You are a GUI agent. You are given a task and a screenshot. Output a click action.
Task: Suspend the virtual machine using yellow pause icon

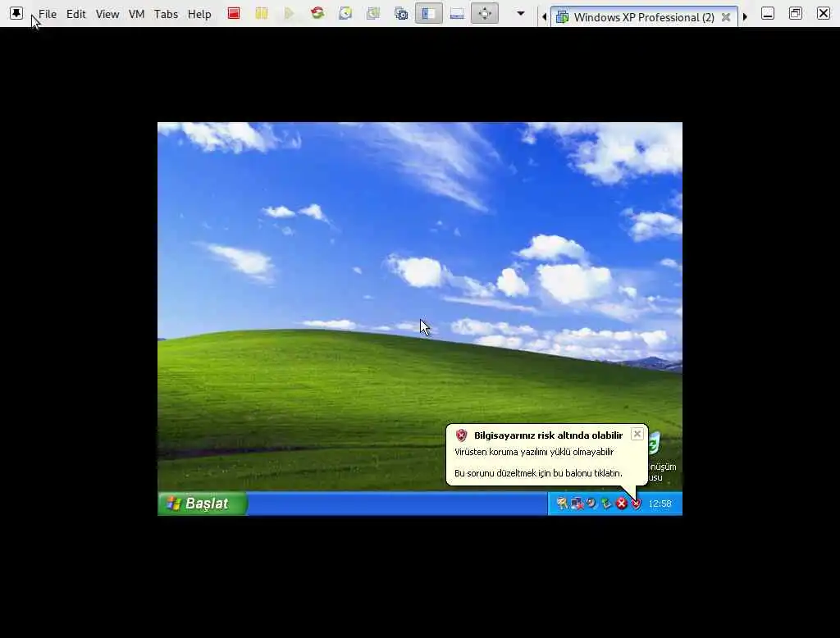click(x=262, y=13)
